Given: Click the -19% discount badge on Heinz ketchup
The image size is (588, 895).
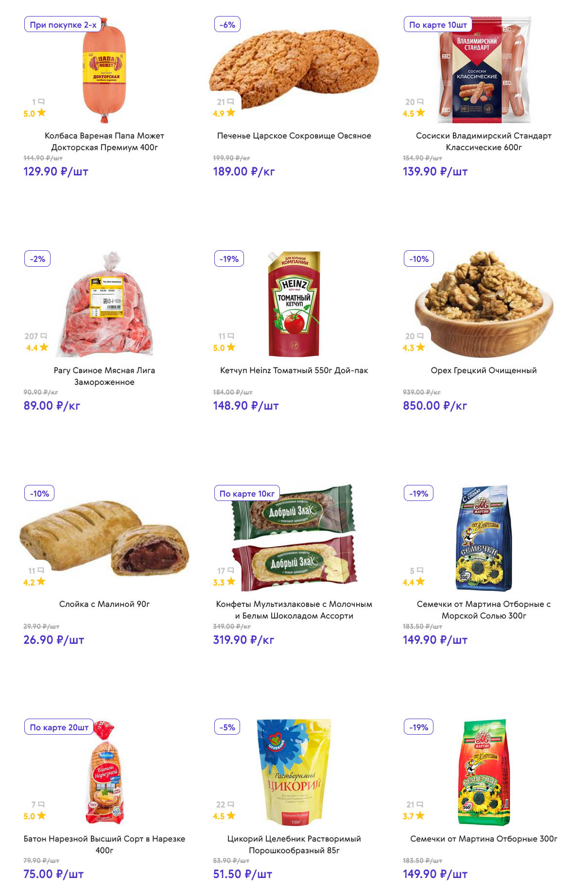Looking at the screenshot, I should (x=229, y=259).
